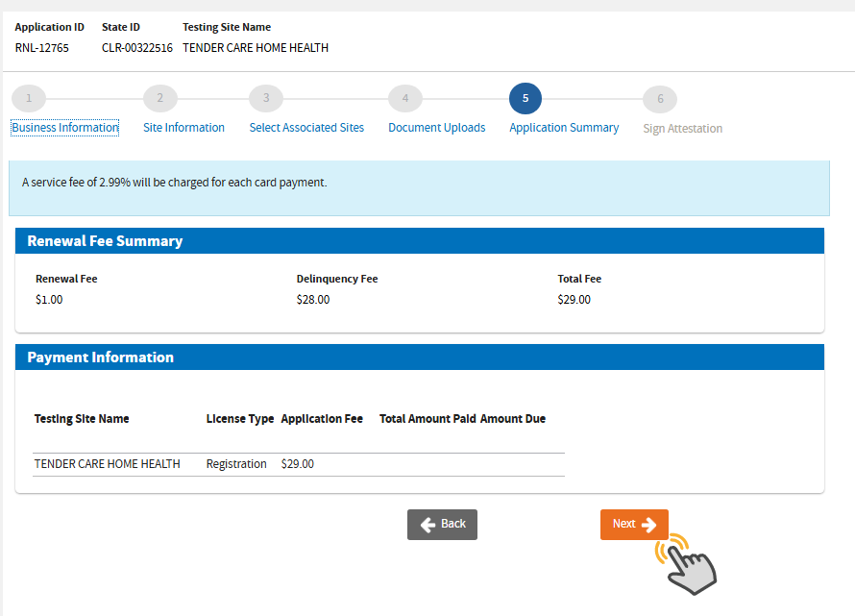This screenshot has height=616, width=855.
Task: Go to Business Information step
Action: pos(65,128)
